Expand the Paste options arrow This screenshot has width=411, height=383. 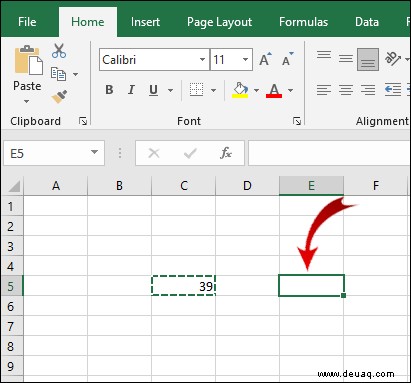27,101
